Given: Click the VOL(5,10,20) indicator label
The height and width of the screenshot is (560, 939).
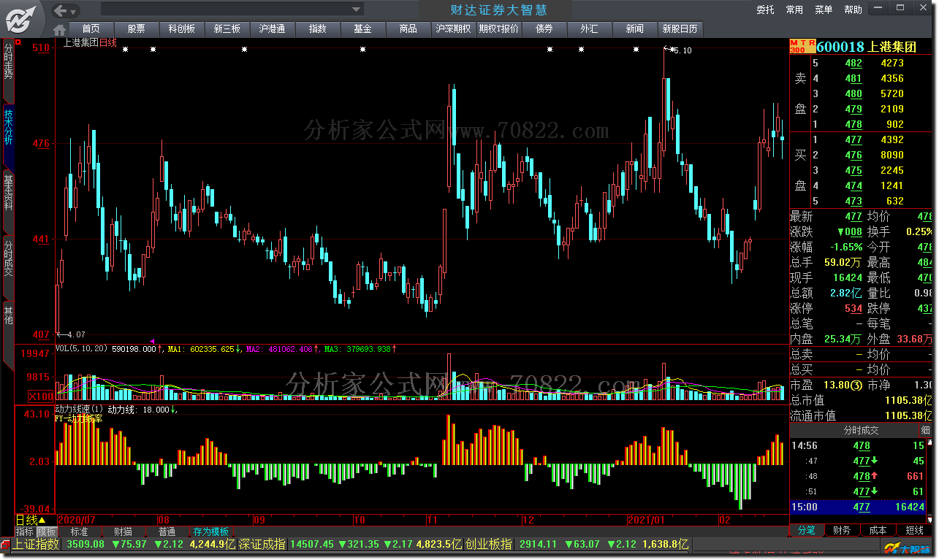Looking at the screenshot, I should pyautogui.click(x=82, y=349).
